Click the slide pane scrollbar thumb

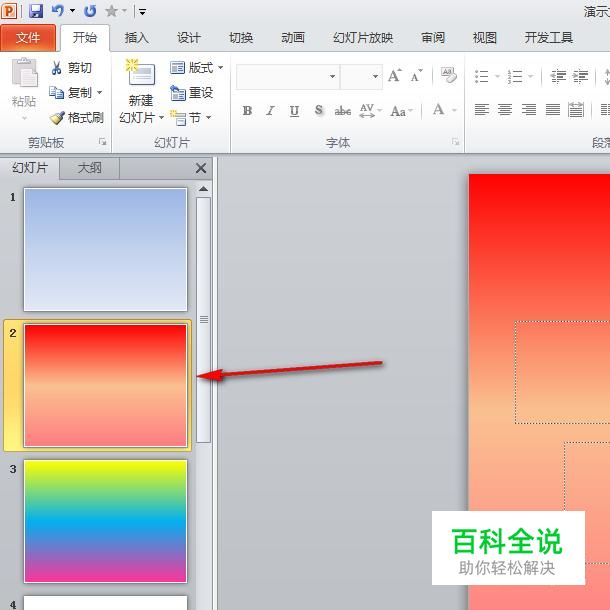tap(203, 320)
